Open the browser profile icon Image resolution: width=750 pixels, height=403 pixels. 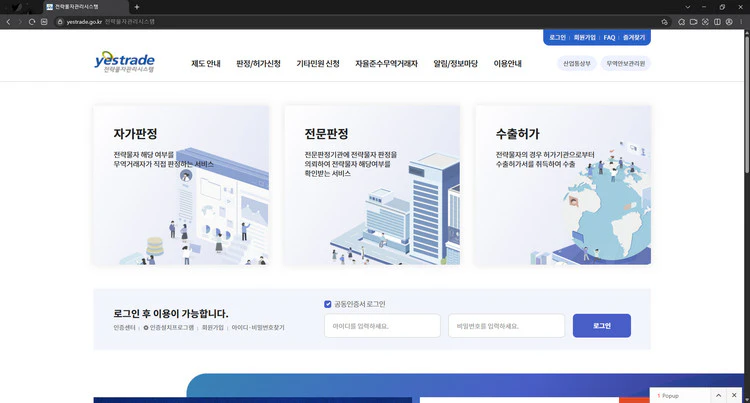(729, 21)
